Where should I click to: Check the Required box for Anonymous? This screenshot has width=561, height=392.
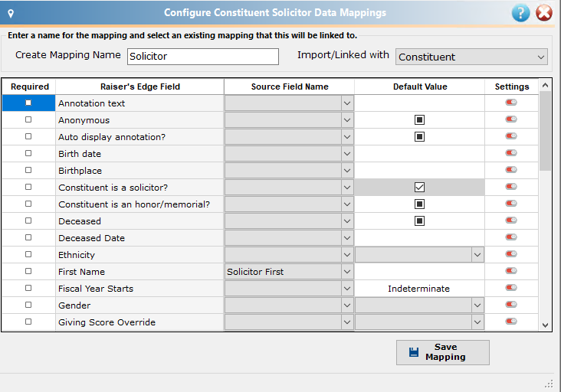pyautogui.click(x=28, y=119)
